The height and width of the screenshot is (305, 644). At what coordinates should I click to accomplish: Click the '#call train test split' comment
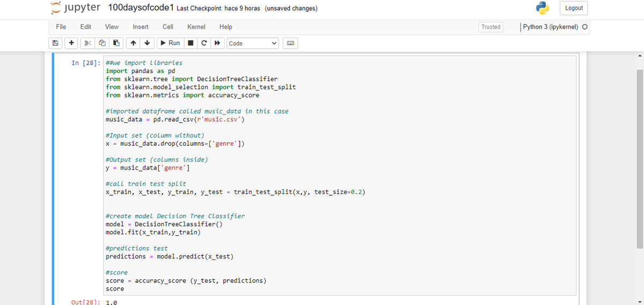coord(147,183)
